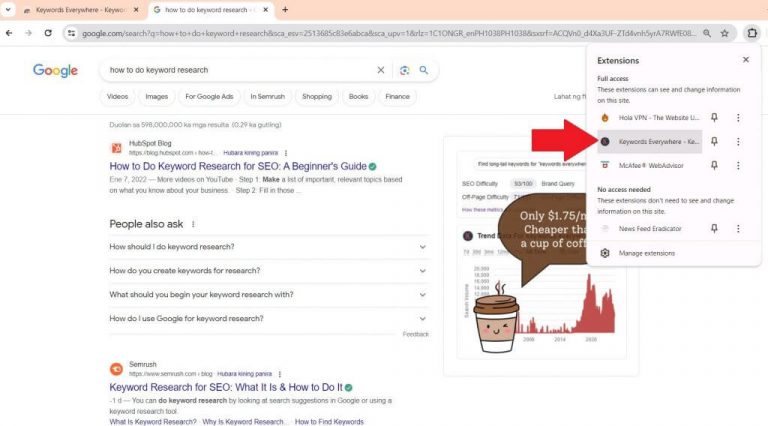This screenshot has height=426, width=768.
Task: Select the 'In Semrush' filter chip
Action: [267, 96]
